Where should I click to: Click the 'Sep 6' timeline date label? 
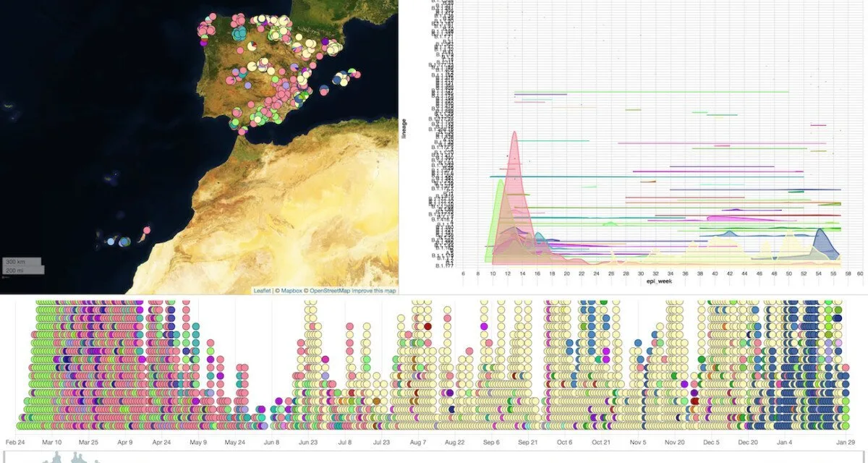(x=490, y=442)
